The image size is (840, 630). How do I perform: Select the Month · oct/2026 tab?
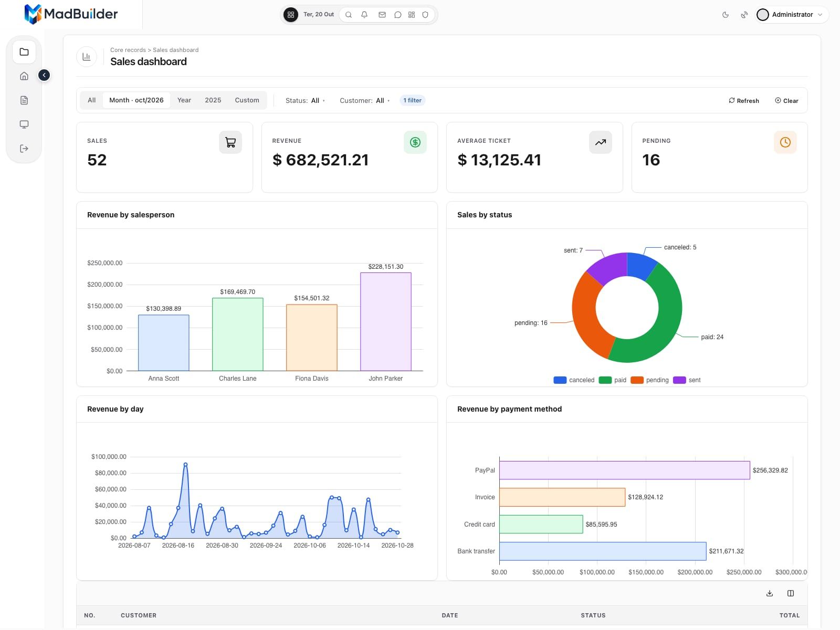(136, 100)
